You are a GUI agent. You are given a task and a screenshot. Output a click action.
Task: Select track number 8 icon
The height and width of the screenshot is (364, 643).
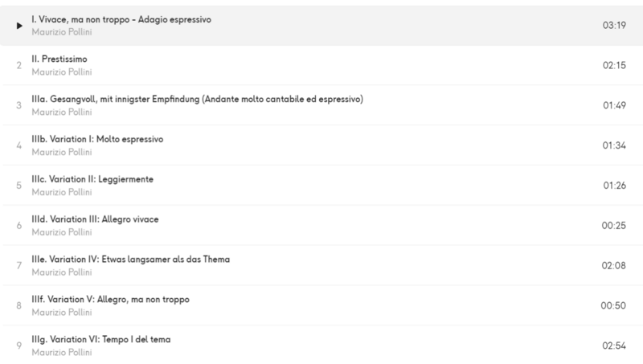tap(18, 306)
